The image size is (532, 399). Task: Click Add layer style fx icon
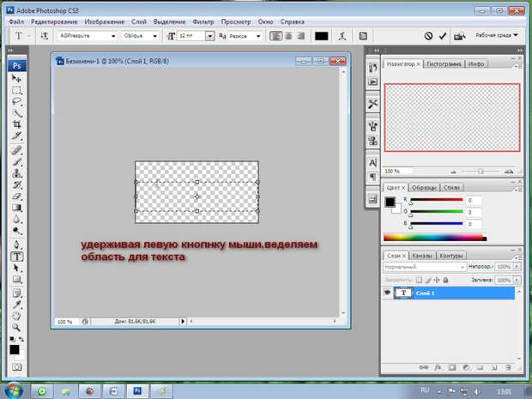point(438,367)
